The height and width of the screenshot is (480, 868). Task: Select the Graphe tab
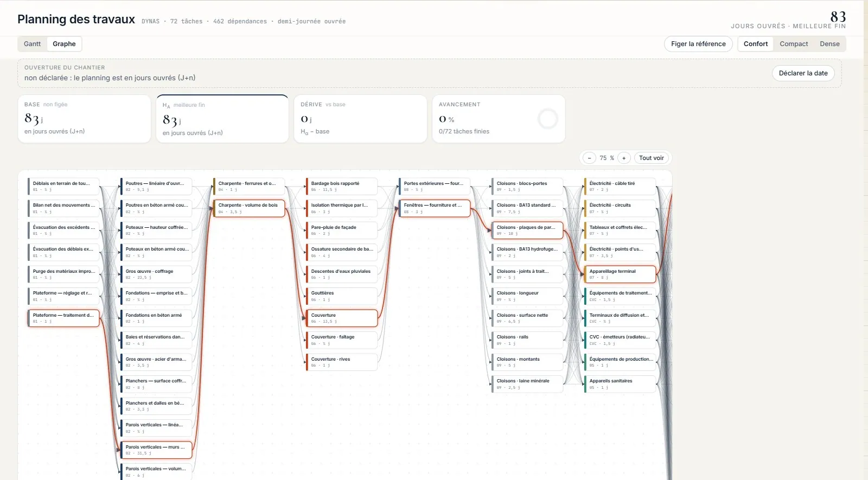coord(64,44)
